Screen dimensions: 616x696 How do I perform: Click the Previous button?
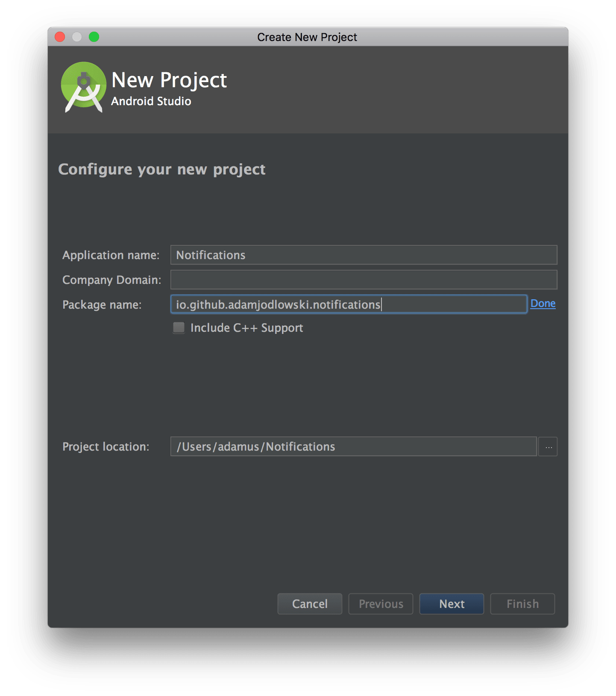tap(381, 604)
